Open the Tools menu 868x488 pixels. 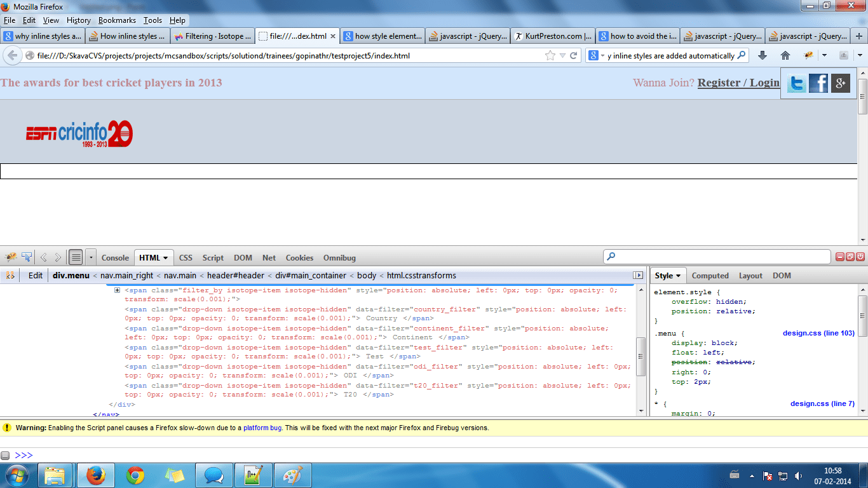153,20
